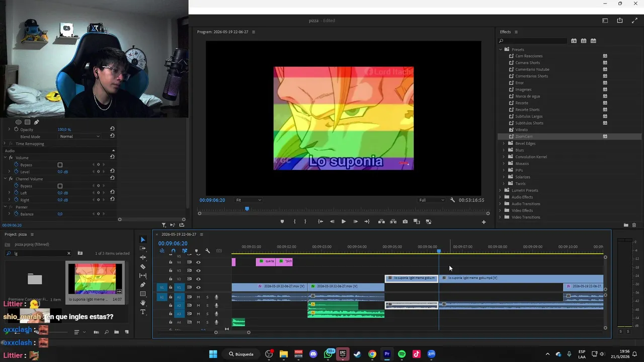Click the Add Marker button in Program monitor
Screen dimensions: 644x362
pos(282,222)
